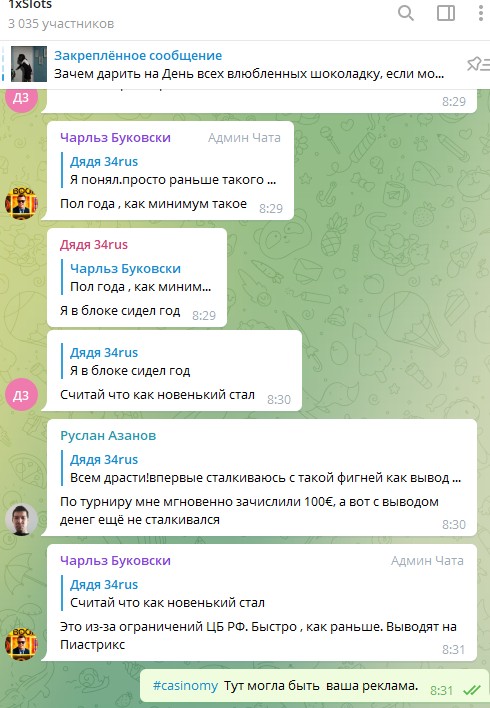Open search in the chat header
The height and width of the screenshot is (708, 490).
click(x=406, y=13)
